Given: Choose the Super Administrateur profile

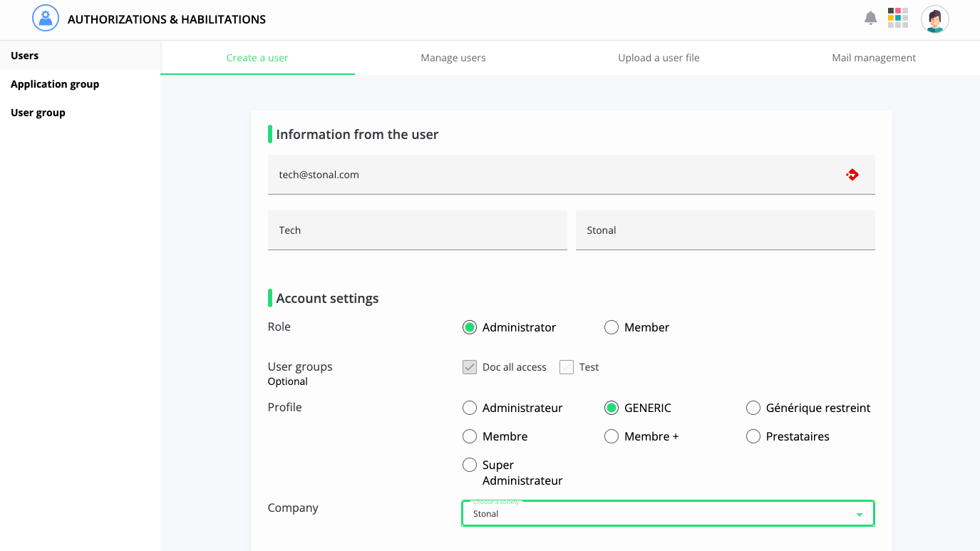Looking at the screenshot, I should pyautogui.click(x=470, y=465).
